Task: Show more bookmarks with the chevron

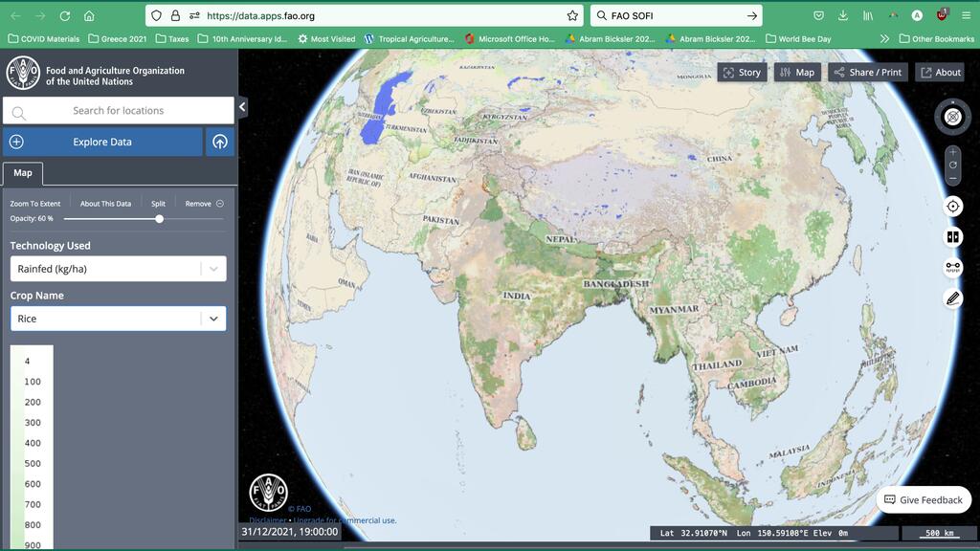Action: [x=884, y=38]
